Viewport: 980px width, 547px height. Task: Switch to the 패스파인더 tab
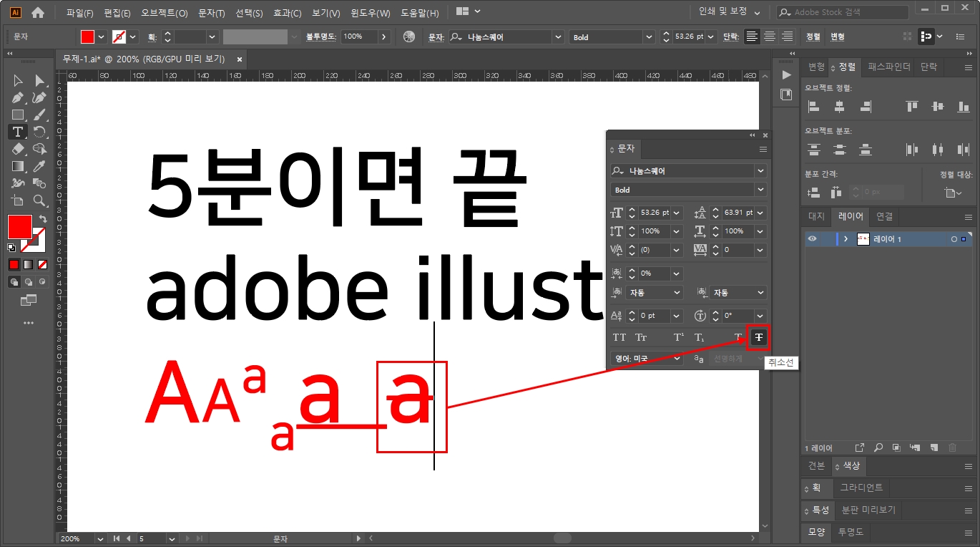pos(889,67)
